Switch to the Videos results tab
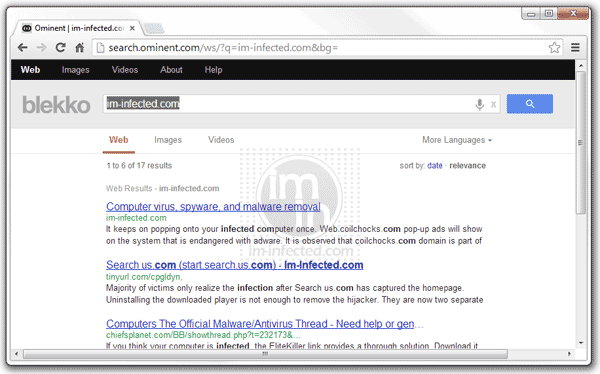The width and height of the screenshot is (600, 374). pos(221,140)
